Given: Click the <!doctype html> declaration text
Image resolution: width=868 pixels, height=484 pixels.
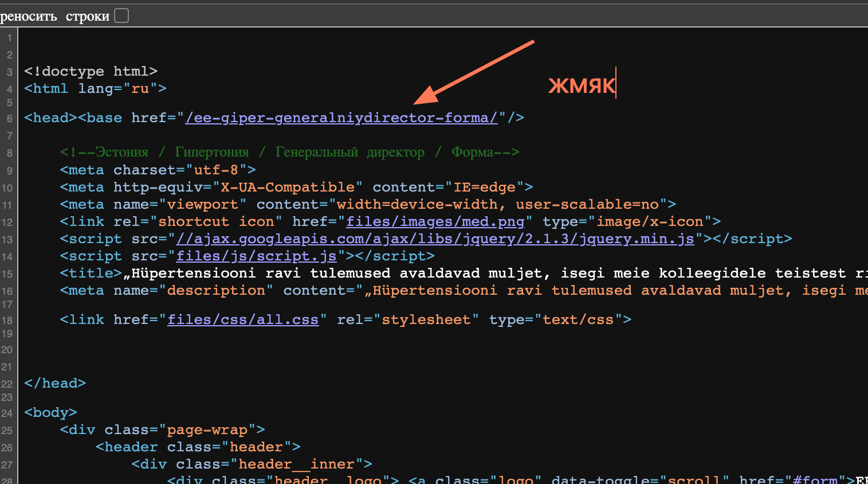Looking at the screenshot, I should [x=91, y=71].
